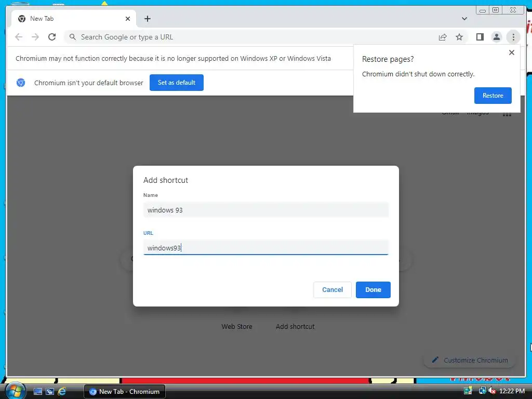Open the Google apps grid icon
The width and height of the screenshot is (532, 399).
pyautogui.click(x=507, y=114)
